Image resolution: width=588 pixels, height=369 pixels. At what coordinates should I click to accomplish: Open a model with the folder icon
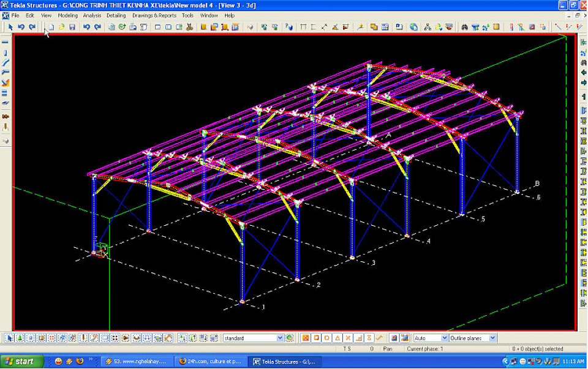(62, 27)
